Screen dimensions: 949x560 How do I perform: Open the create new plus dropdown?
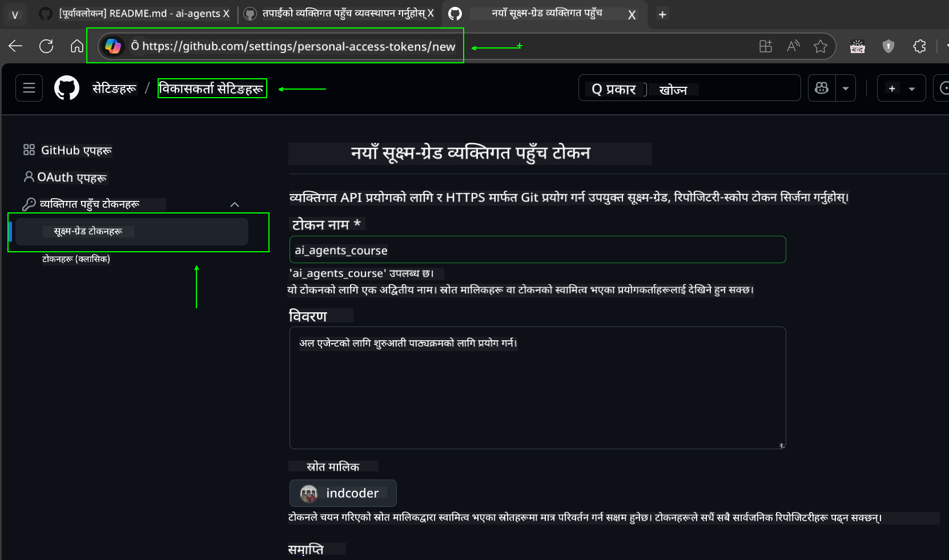point(901,88)
